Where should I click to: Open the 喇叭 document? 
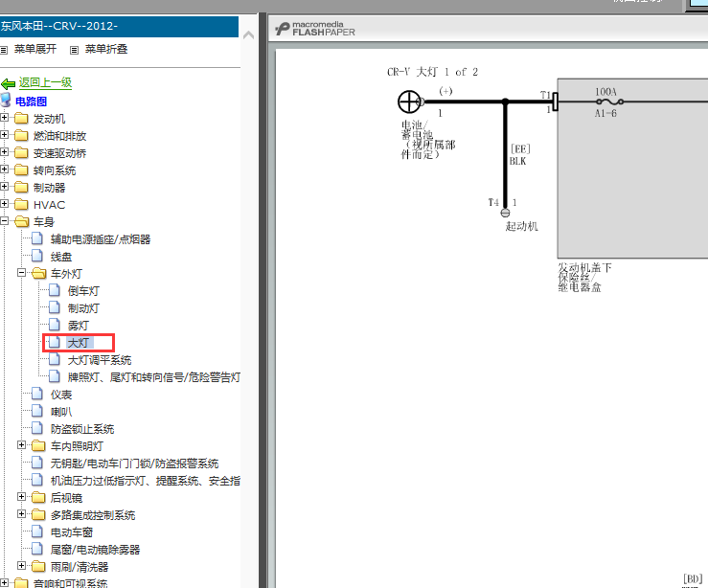coord(61,412)
